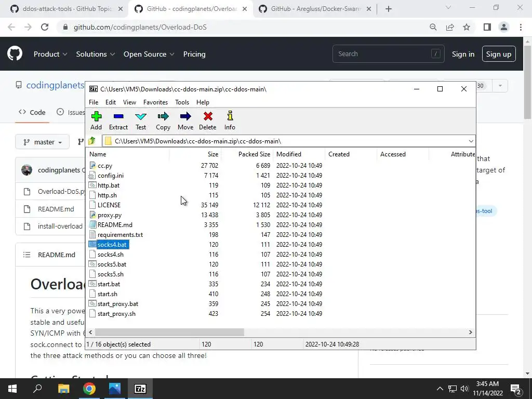Open the View menu in 7-Zip

[x=129, y=102]
